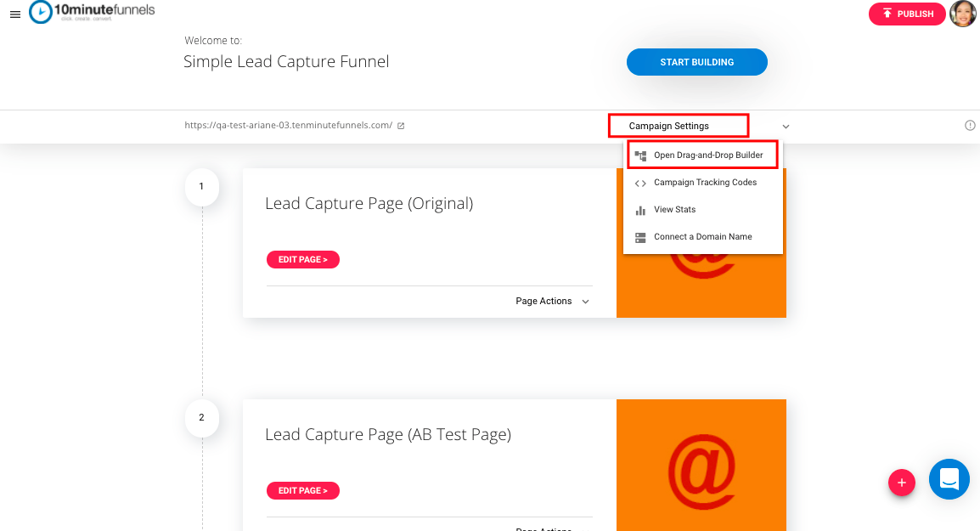Click the Start Building button
Image resolution: width=980 pixels, height=531 pixels.
point(697,62)
